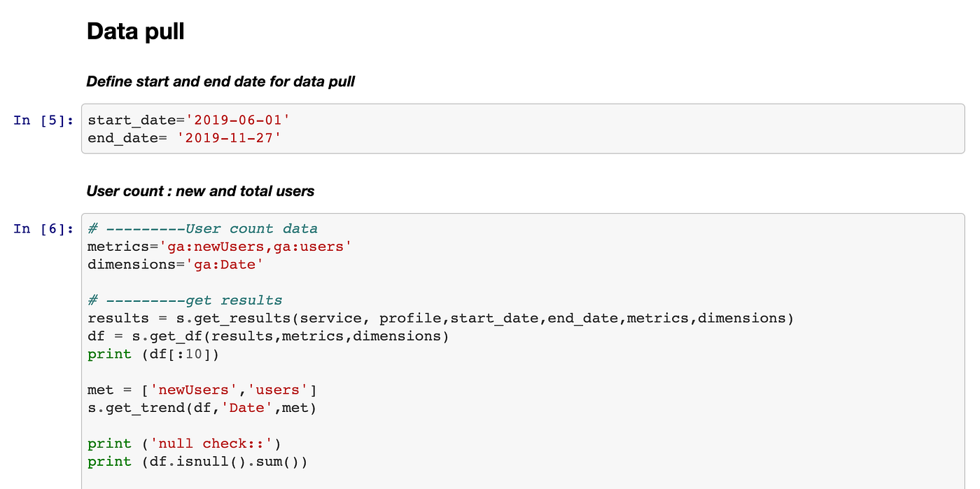
Task: Click the '2019-11-27' date string
Action: 229,138
